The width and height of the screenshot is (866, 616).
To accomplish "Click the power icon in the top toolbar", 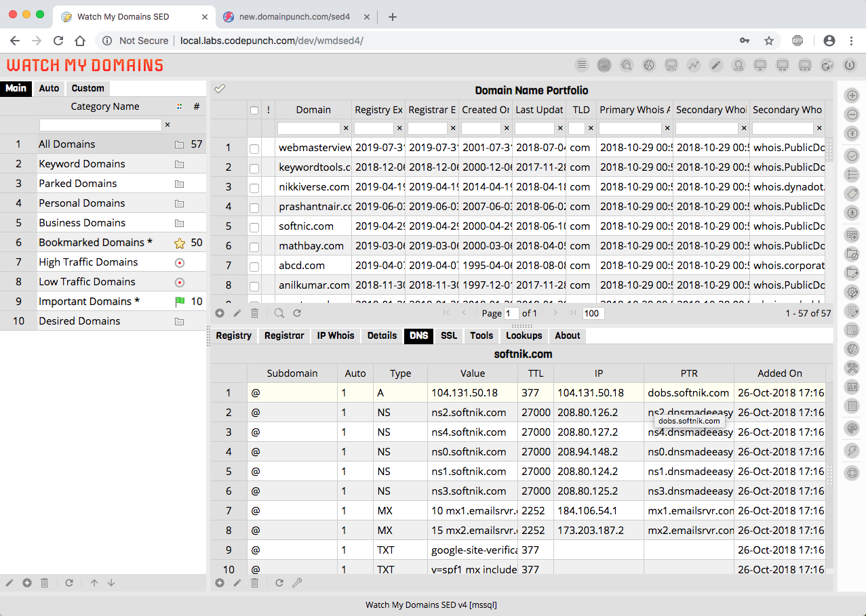I will [x=849, y=65].
